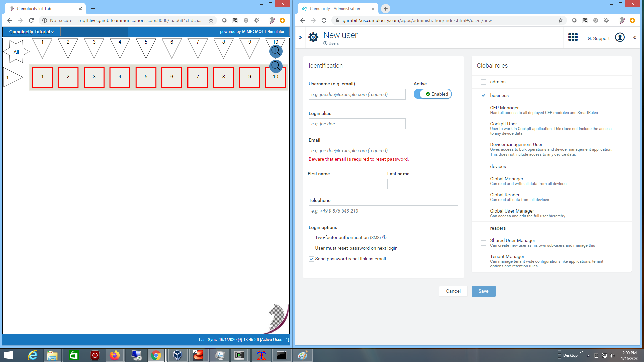
Task: Check the CEP Manager role
Action: [484, 110]
